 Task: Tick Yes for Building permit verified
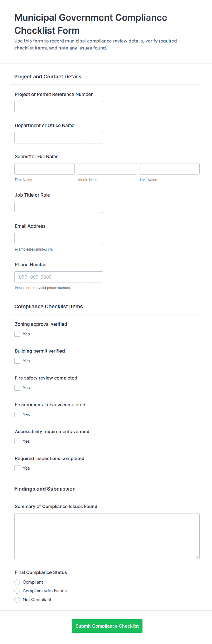[x=17, y=361]
